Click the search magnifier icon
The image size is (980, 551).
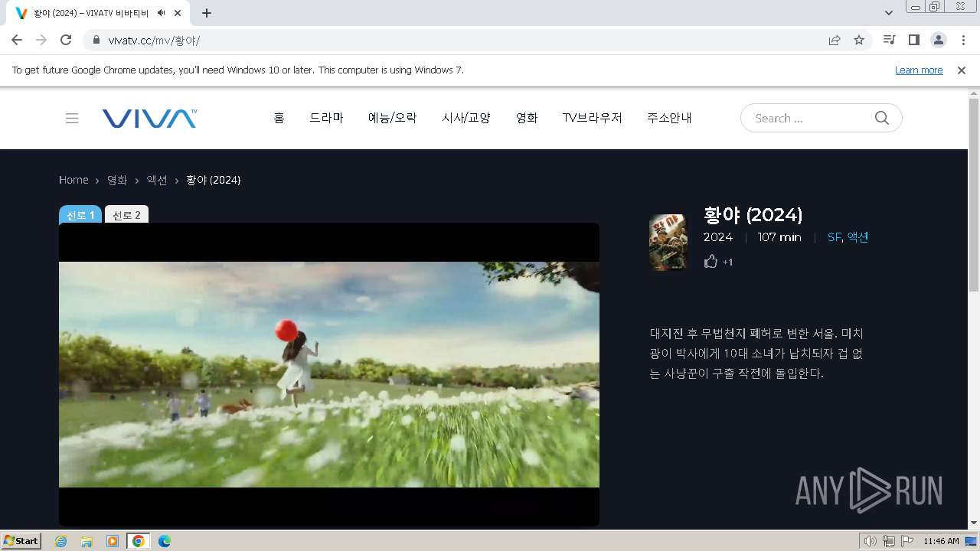click(x=882, y=118)
